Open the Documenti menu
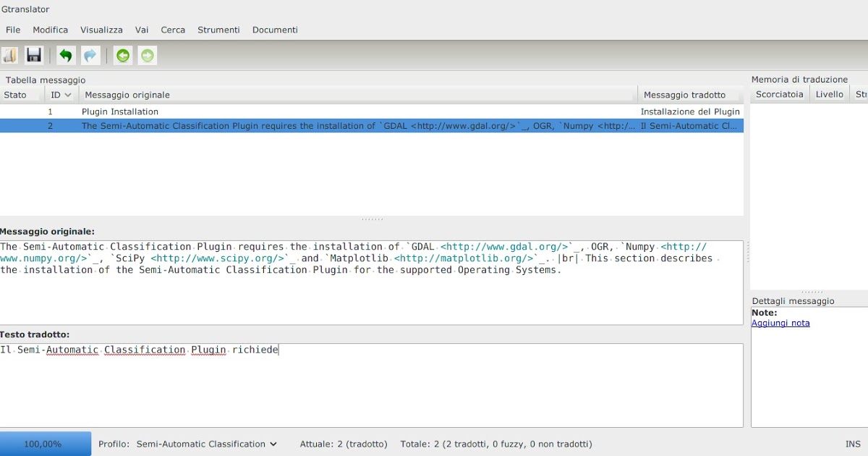 point(275,30)
